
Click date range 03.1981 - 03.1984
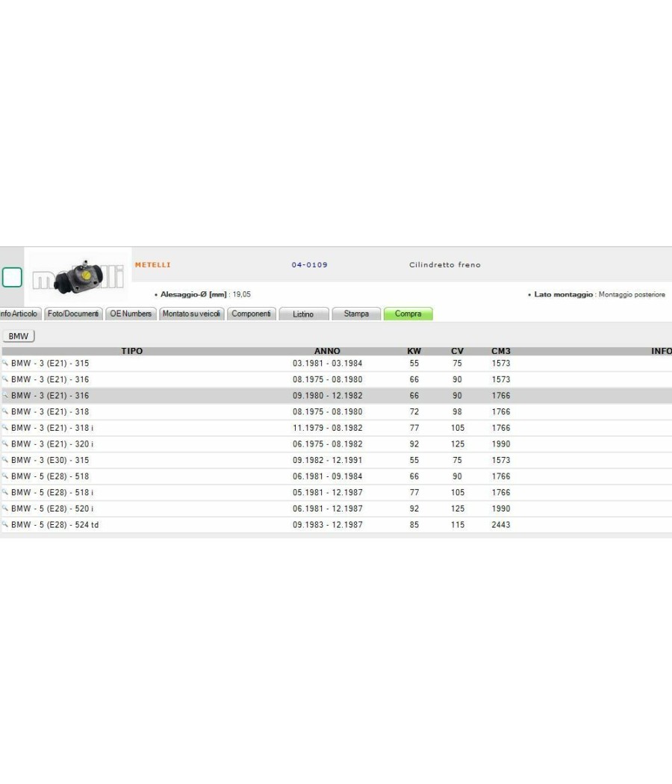pyautogui.click(x=328, y=364)
